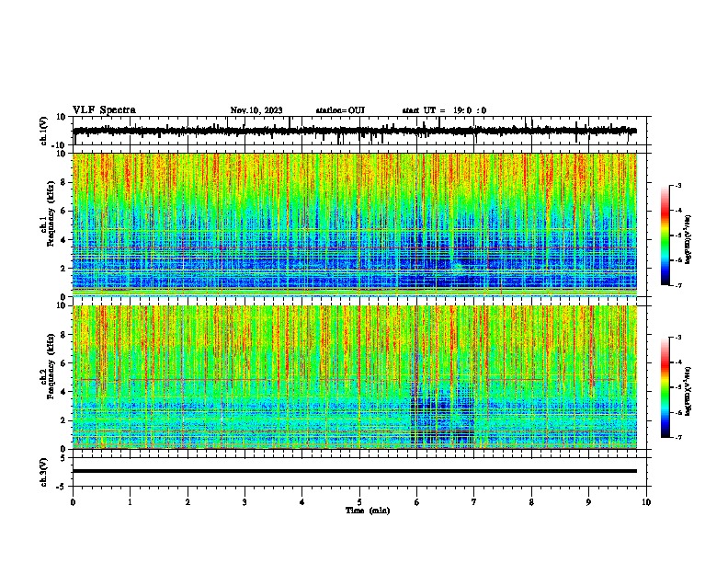Click the "-3" label on ch.1 colorbar
The width and height of the screenshot is (728, 563).
[677, 185]
